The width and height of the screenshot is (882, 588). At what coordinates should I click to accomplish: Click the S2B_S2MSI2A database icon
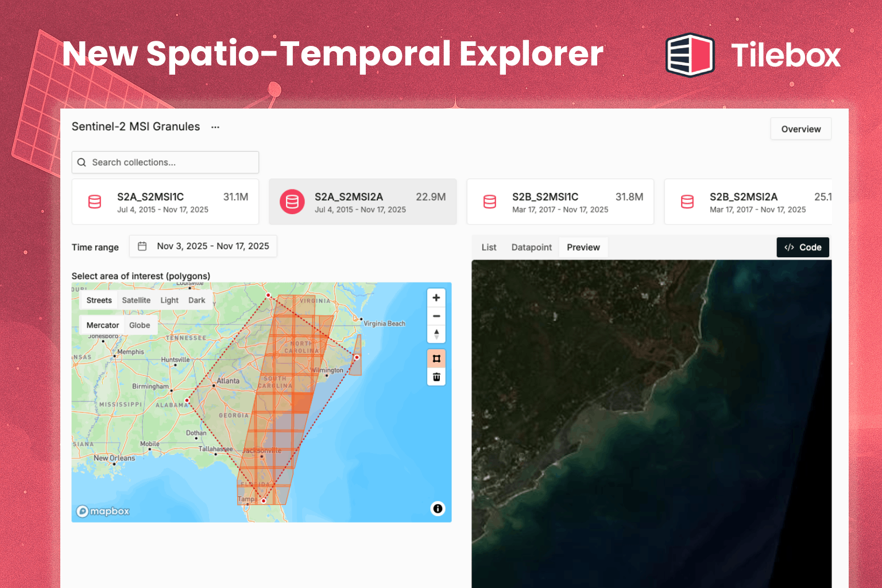[x=687, y=202]
